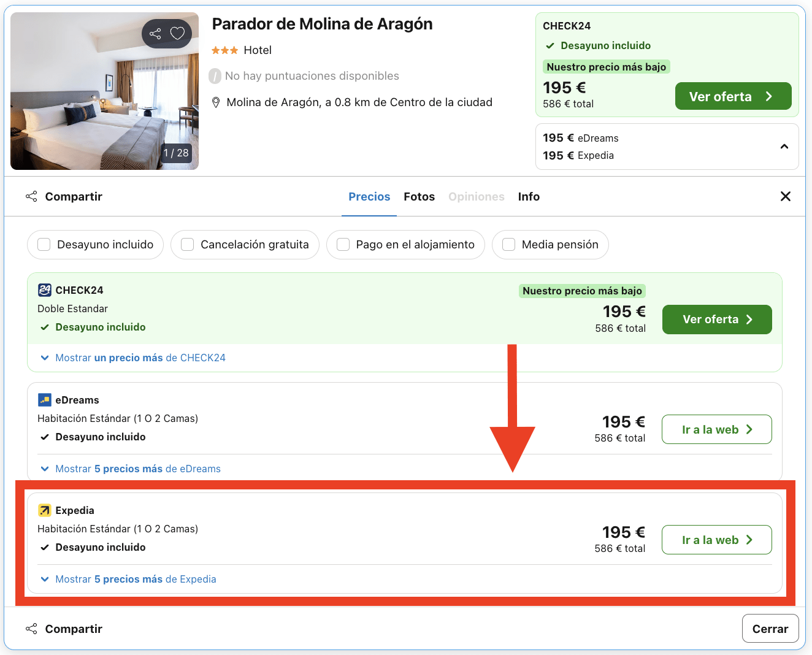Click the 586 € total under Expedia price
The width and height of the screenshot is (812, 655).
(620, 548)
